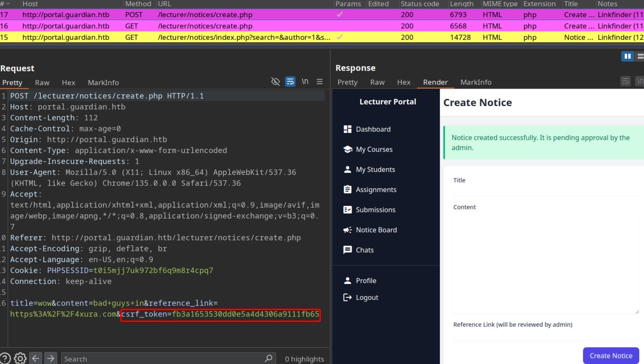
Task: Click the 0 highlights counter
Action: [304, 359]
